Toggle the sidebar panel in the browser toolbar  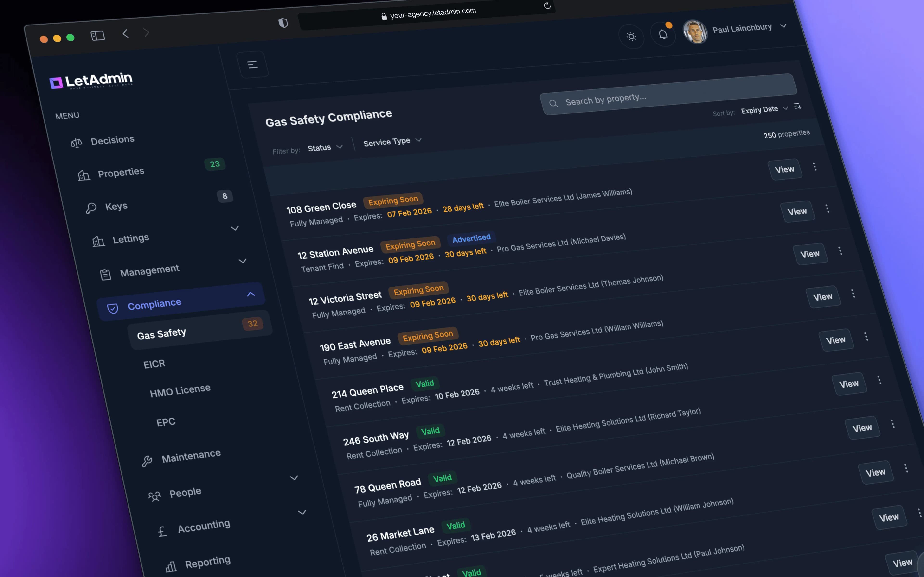click(98, 35)
